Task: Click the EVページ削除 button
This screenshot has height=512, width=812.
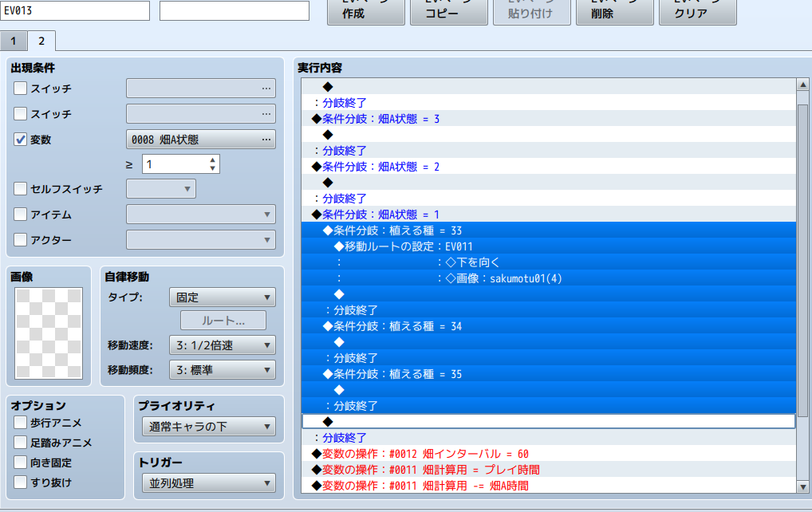Action: 615,11
